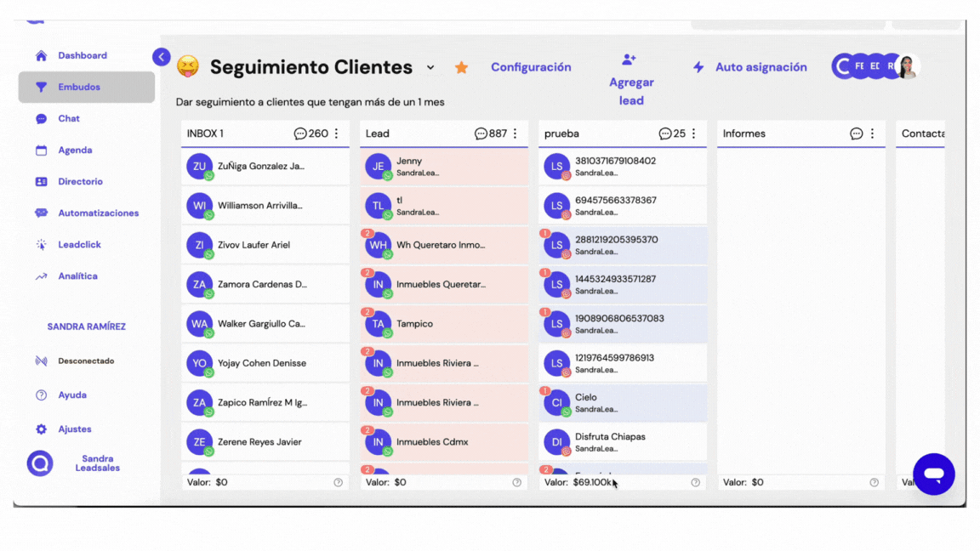Open the blue chat support bubble
980x551 pixels.
[933, 474]
